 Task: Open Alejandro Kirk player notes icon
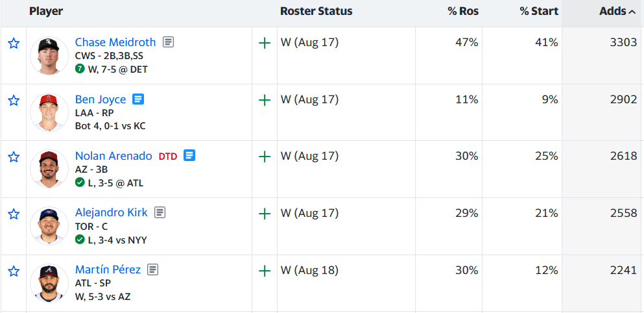tap(160, 212)
